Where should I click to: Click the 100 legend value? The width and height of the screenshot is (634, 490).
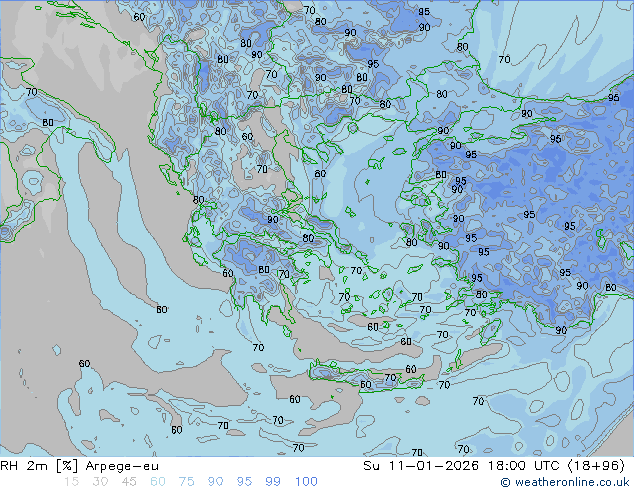coord(306,482)
